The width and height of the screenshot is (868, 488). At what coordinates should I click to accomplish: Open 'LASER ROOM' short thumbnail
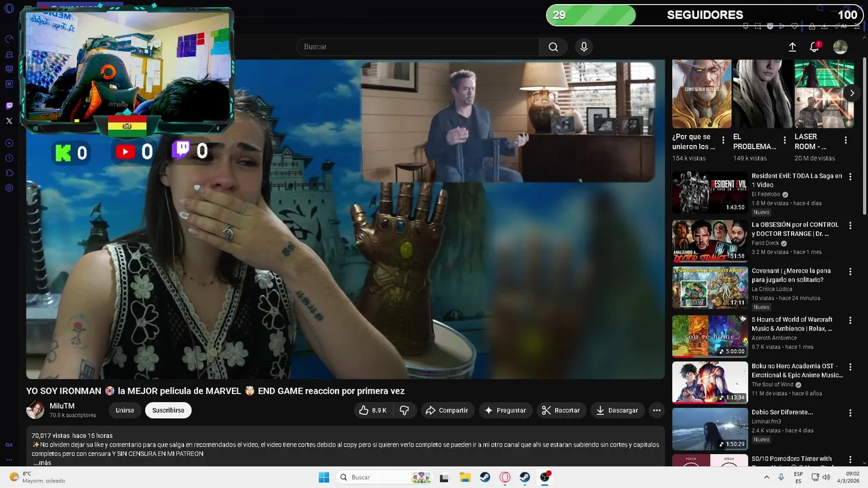point(824,94)
